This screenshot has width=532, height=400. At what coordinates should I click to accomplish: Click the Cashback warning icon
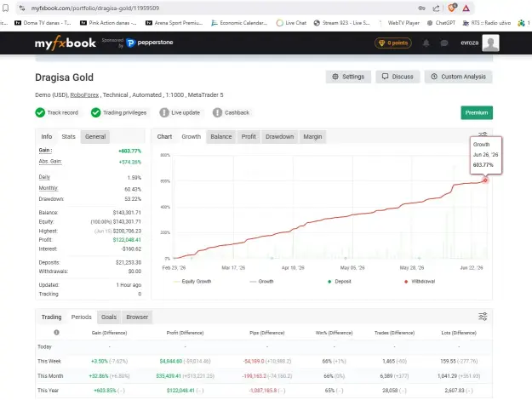218,112
